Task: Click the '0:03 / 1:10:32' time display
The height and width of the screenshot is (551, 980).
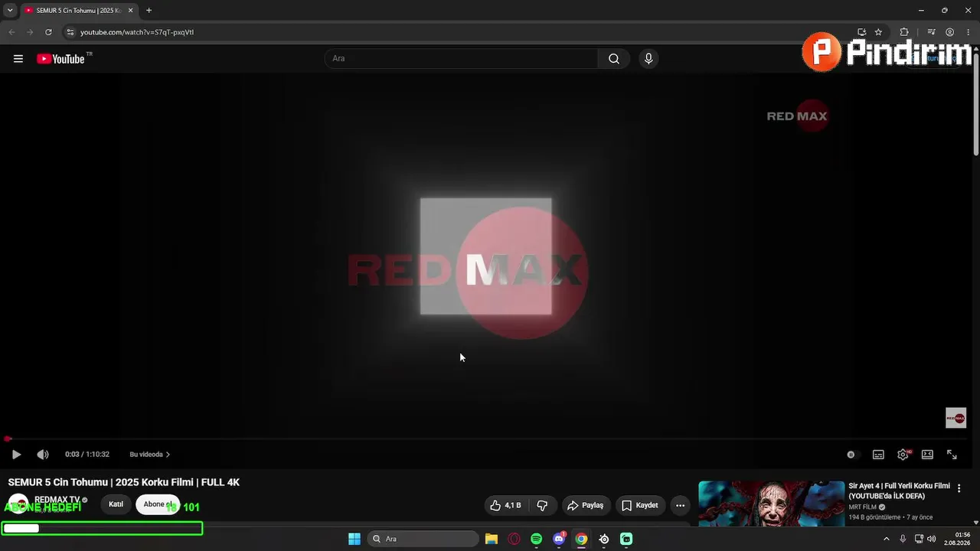Action: point(87,455)
